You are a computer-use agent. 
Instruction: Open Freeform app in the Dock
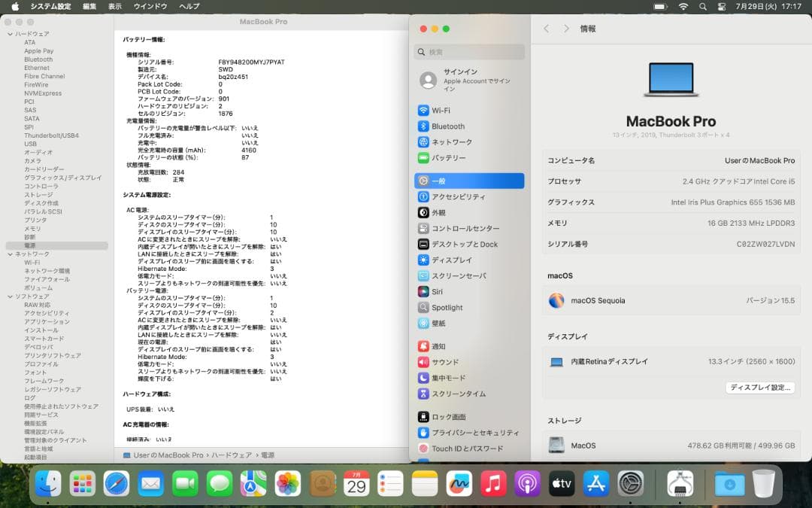point(459,484)
